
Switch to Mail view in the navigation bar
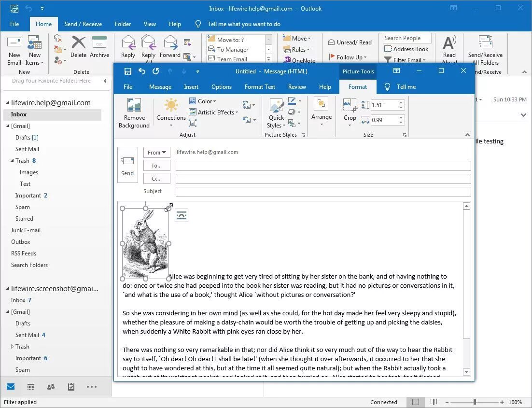pos(11,387)
